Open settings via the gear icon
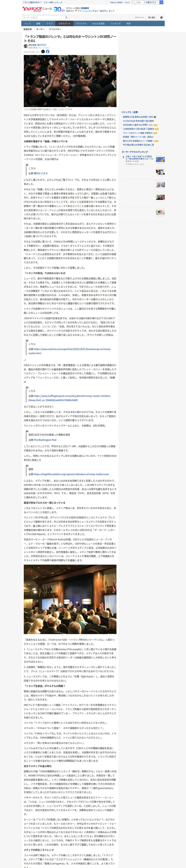186x868 pixels. pos(161,18)
